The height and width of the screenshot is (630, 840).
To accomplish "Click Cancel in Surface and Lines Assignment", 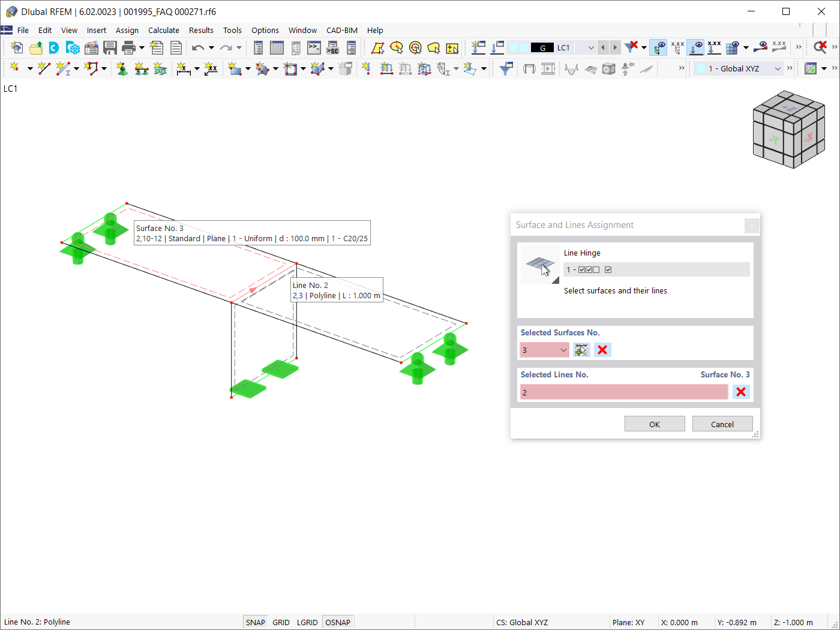I will [722, 424].
